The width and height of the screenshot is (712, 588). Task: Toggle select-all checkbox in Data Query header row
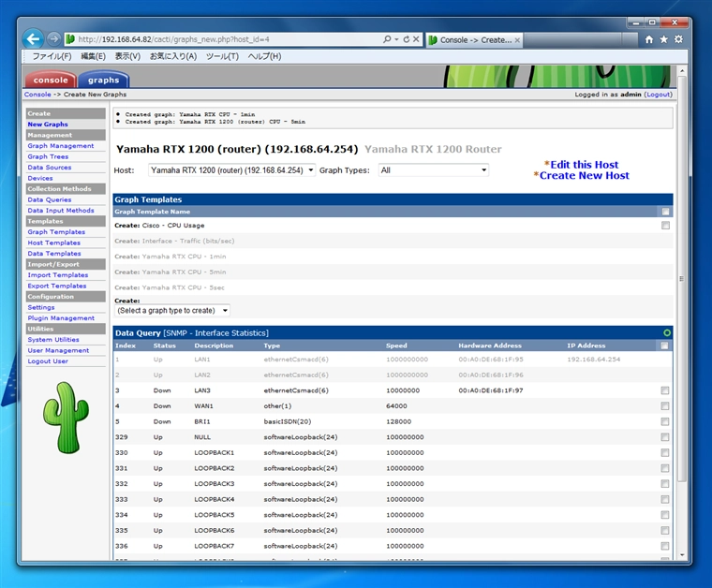[x=664, y=345]
